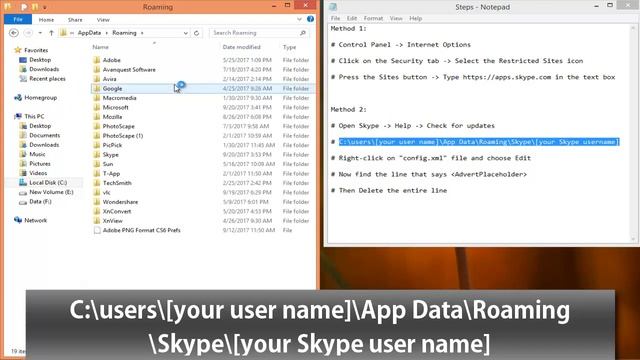Refresh the Roaming folder view

tap(197, 33)
